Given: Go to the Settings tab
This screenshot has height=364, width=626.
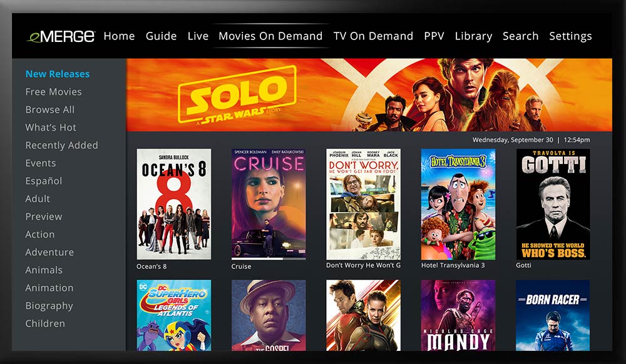Looking at the screenshot, I should pos(570,36).
